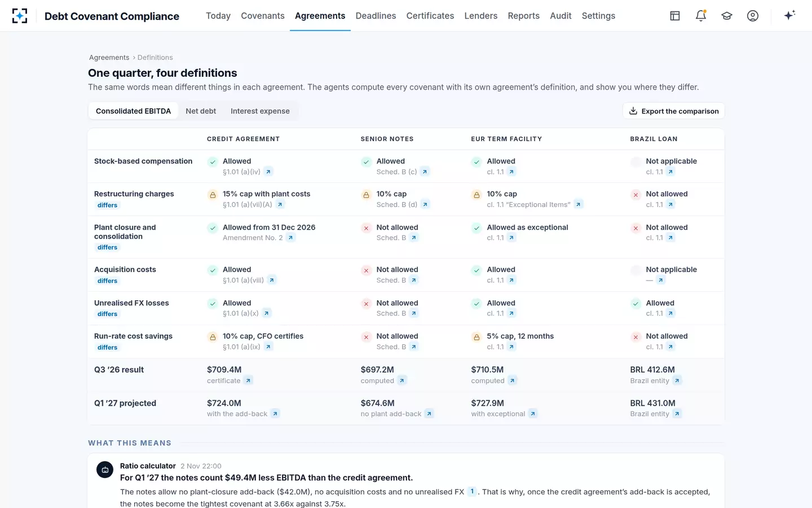Open source for 'no plant add-back' figure
This screenshot has width=812, height=508.
pos(429,414)
